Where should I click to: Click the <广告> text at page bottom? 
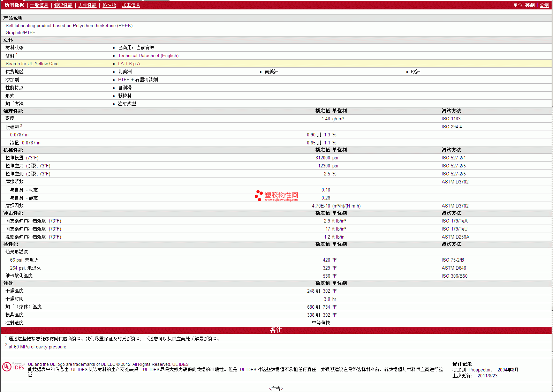tap(276, 389)
